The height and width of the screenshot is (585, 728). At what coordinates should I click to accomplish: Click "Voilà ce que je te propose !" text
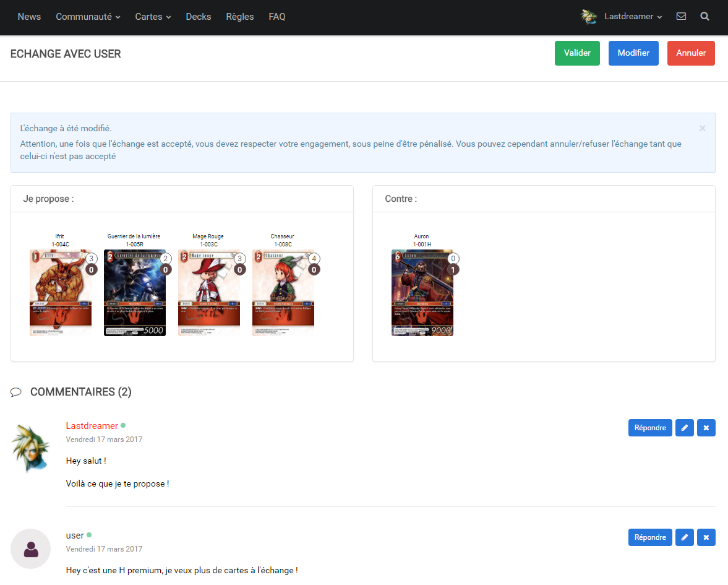point(118,483)
